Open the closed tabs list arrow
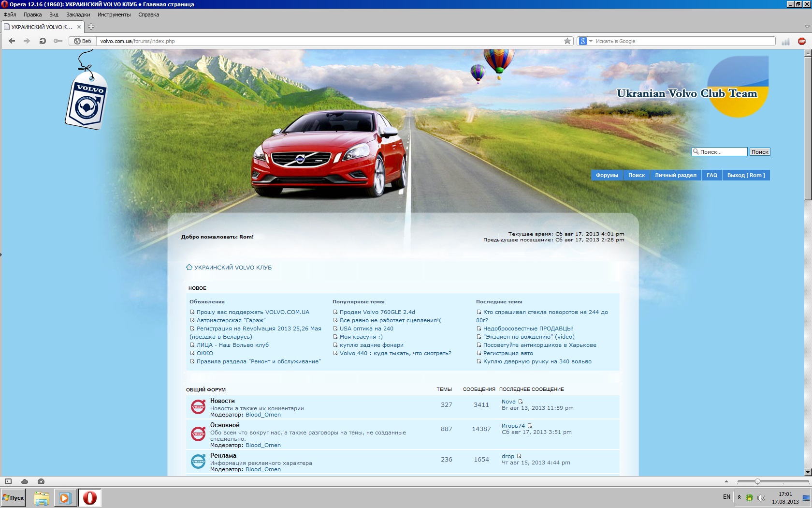The height and width of the screenshot is (508, 812). tap(807, 27)
